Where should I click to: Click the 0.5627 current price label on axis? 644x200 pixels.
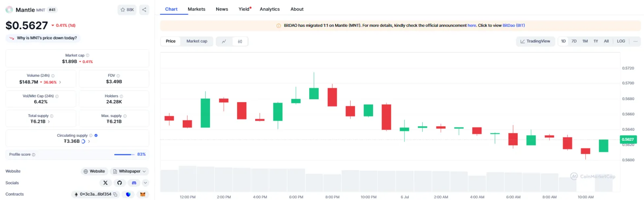pyautogui.click(x=628, y=140)
